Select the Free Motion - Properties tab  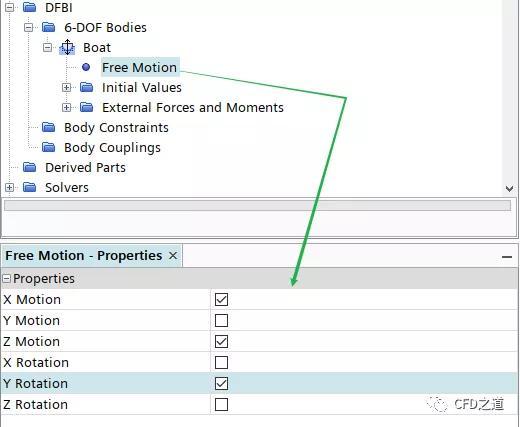pos(84,256)
